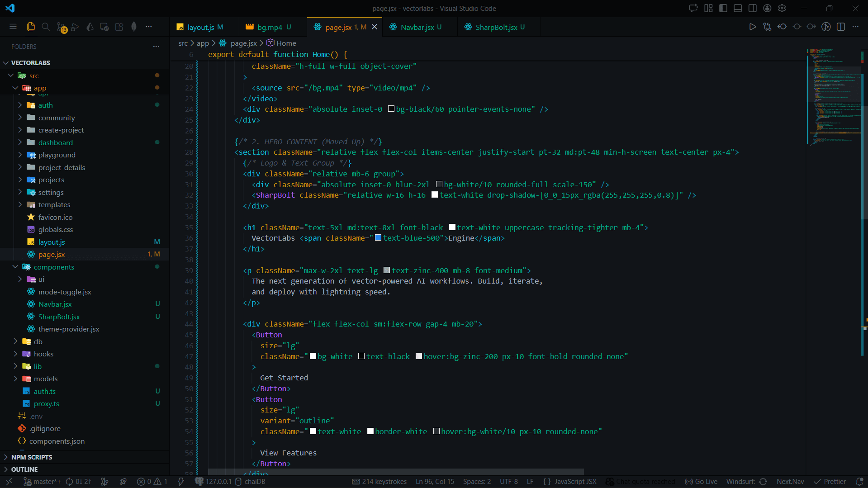Viewport: 868px width, 488px height.
Task: Open Source Control view with 13 badge
Action: click(x=61, y=27)
